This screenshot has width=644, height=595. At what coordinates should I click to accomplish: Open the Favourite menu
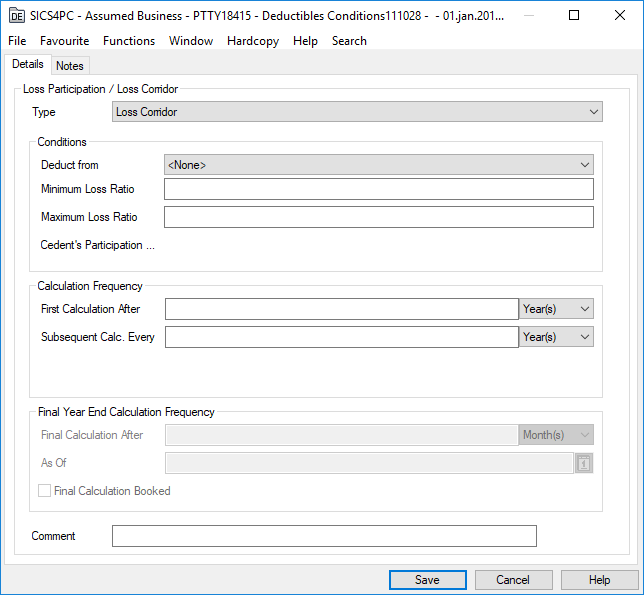click(64, 41)
